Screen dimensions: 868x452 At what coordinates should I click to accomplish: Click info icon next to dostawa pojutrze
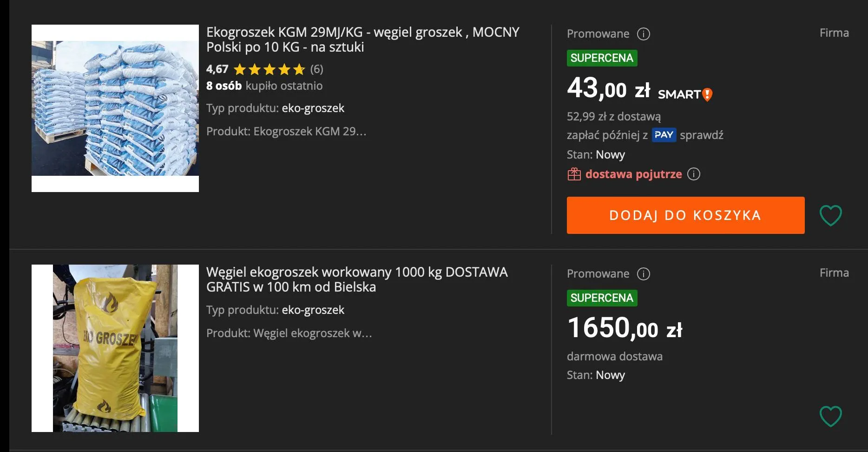coord(693,174)
